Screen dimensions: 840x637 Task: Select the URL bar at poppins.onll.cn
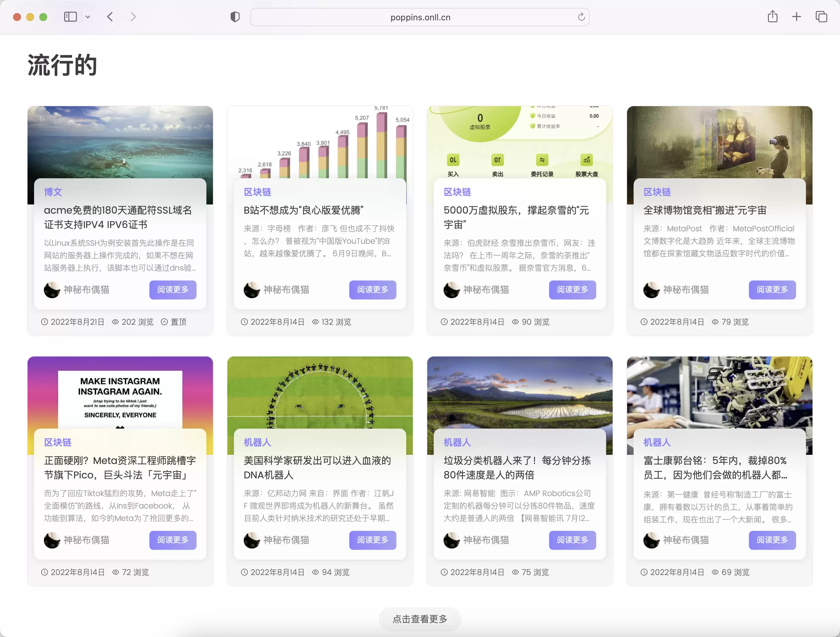pyautogui.click(x=419, y=17)
